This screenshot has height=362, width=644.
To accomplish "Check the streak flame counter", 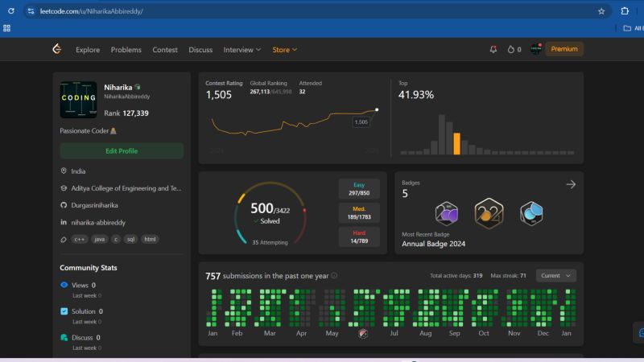I will coord(514,49).
